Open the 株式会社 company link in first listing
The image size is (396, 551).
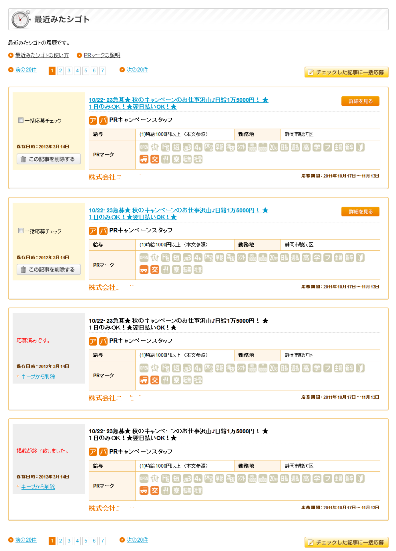pos(105,177)
